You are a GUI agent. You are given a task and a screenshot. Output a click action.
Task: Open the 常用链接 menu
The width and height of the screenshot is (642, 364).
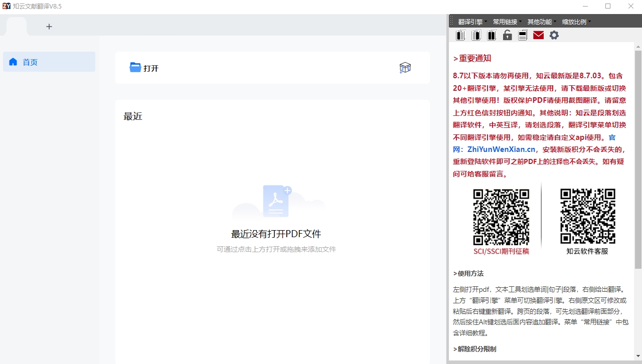505,21
